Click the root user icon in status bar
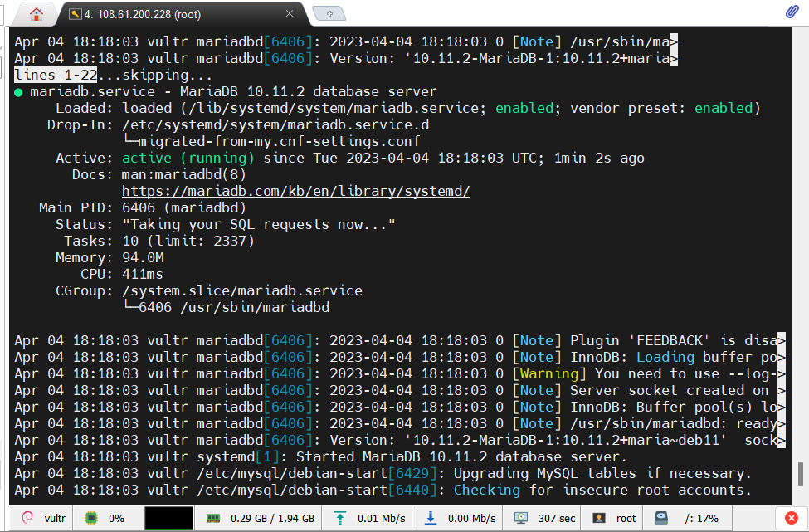This screenshot has width=809, height=532. pos(599,518)
